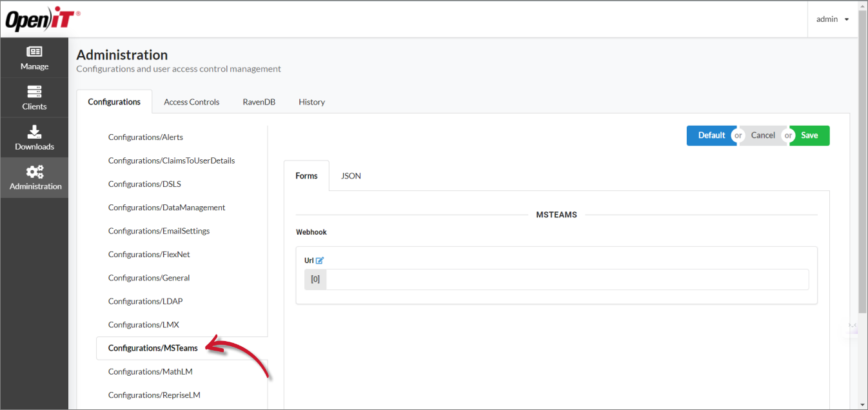This screenshot has width=868, height=410.
Task: Click the blue Default button
Action: (x=711, y=135)
